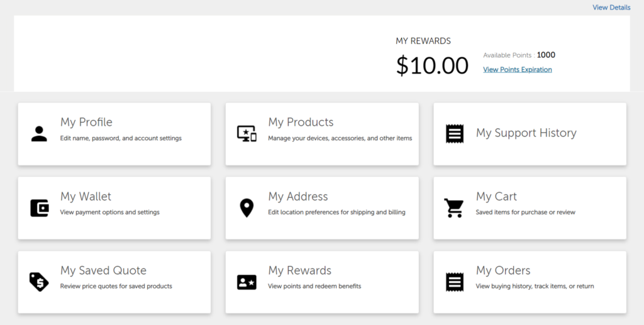Open My Wallet payment options text

click(x=109, y=212)
